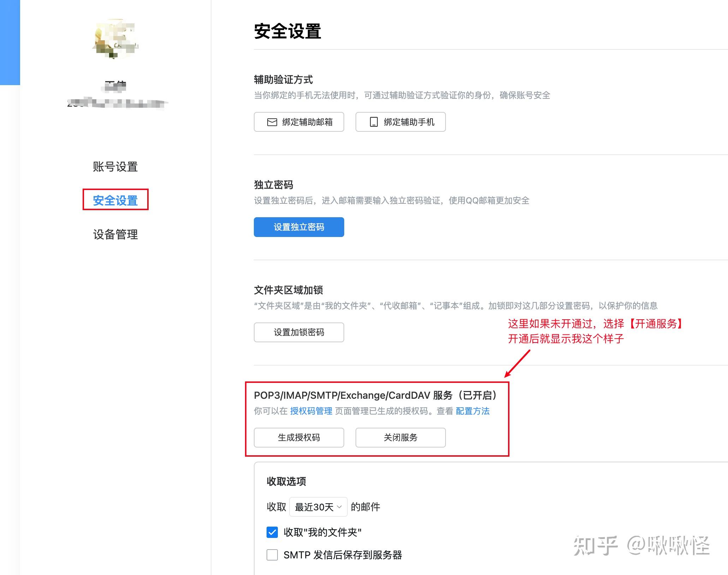Image resolution: width=728 pixels, height=575 pixels.
Task: Click 绑定辅助邮箱 button text
Action: (x=307, y=122)
